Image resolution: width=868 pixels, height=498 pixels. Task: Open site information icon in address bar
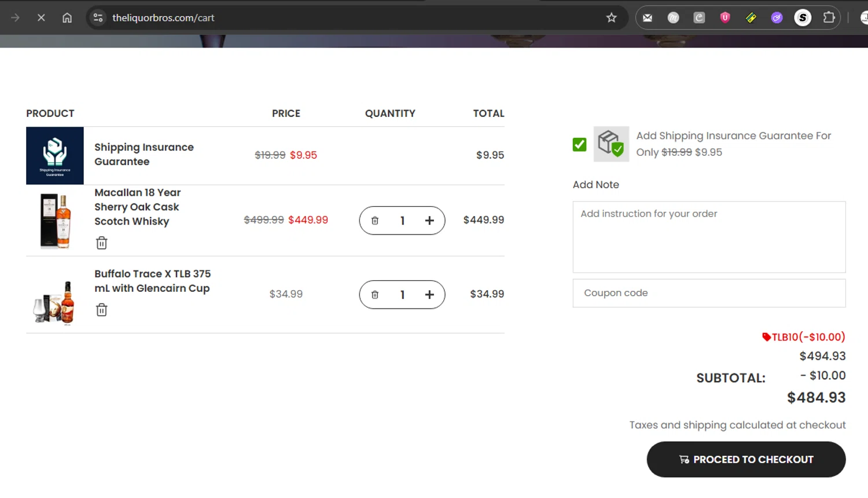coord(98,18)
